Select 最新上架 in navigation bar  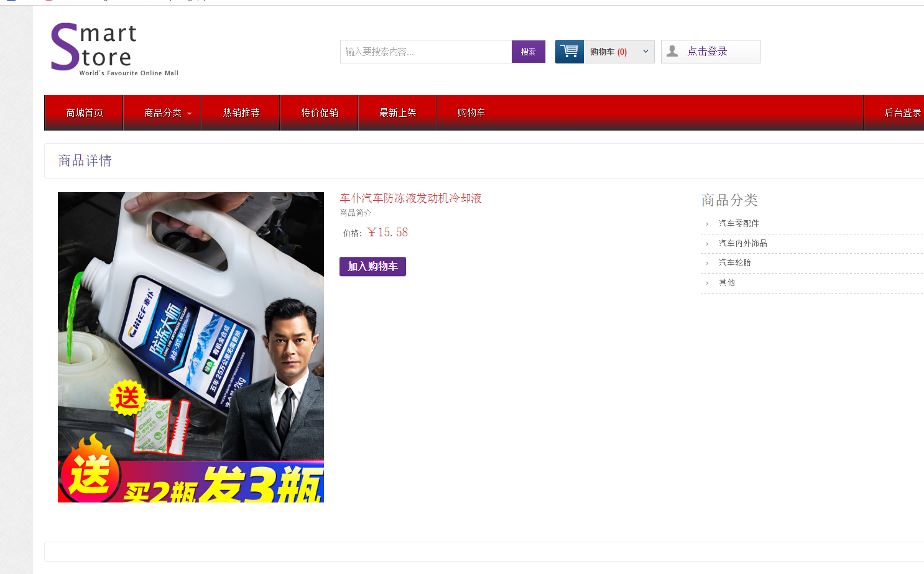(398, 113)
